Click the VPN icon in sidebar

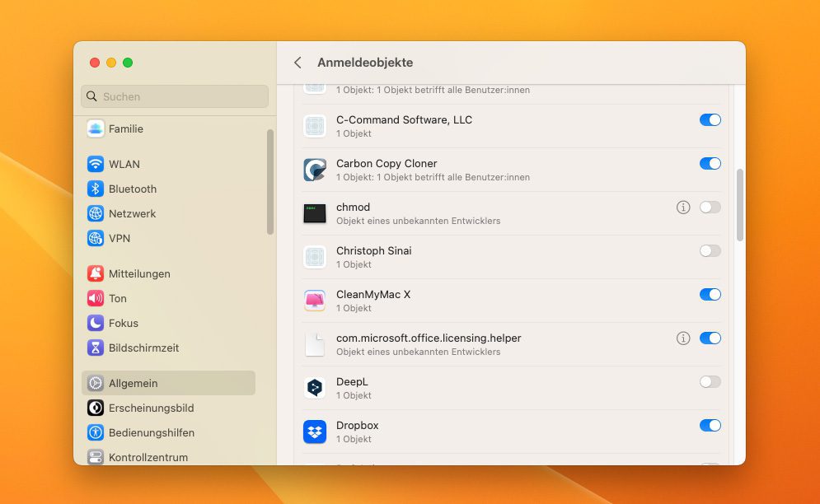[95, 238]
